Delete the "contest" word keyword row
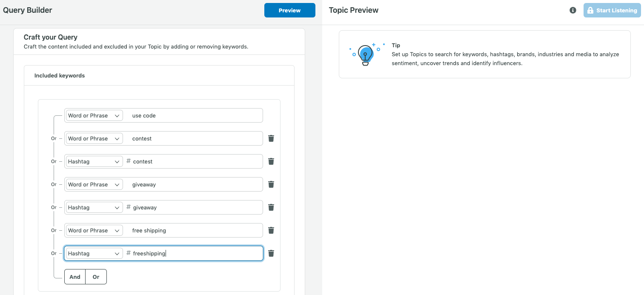Screen dimensions: 644x295 (x=271, y=138)
